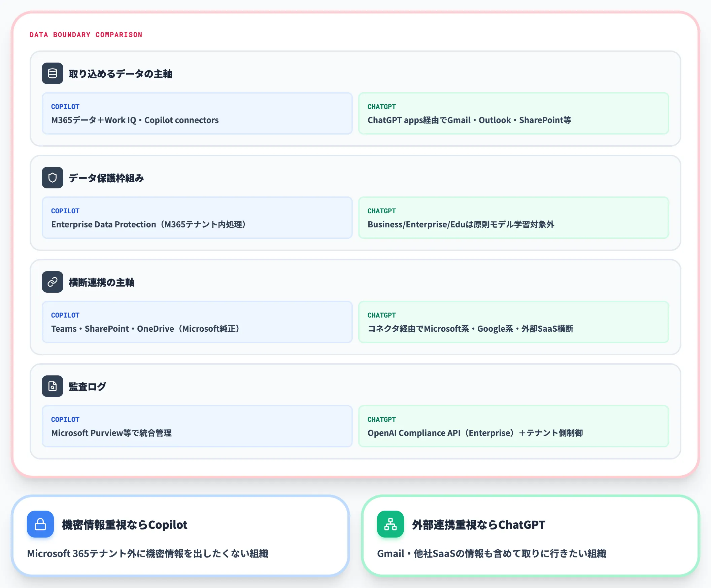
Task: Click text Teams・SharePoint・OneDrive（Microsoft純正）
Action: pos(145,329)
